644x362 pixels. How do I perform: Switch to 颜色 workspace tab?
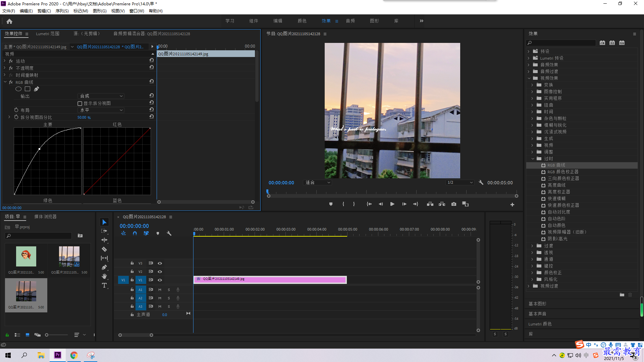(x=302, y=21)
